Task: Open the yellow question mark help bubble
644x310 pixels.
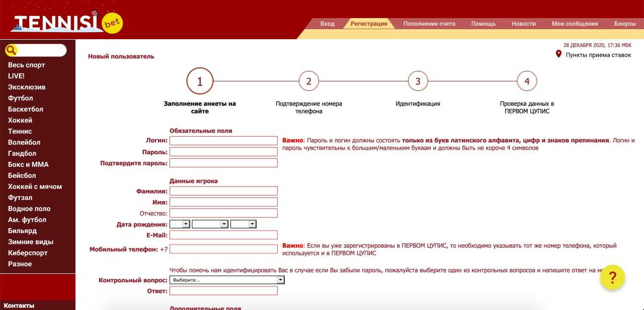Action: pyautogui.click(x=612, y=277)
